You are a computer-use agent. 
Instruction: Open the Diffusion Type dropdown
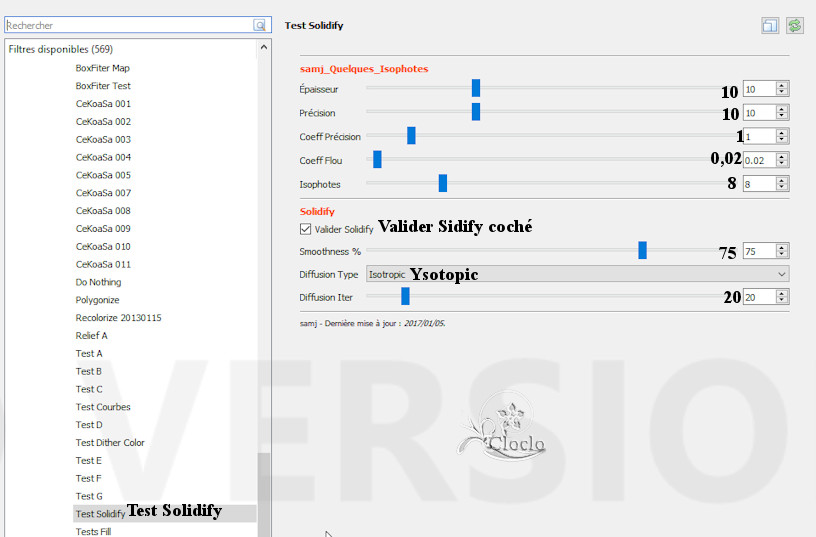click(x=576, y=274)
